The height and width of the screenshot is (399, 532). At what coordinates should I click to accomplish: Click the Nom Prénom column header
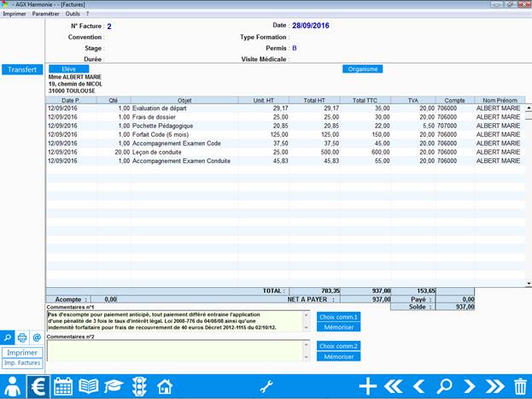(x=500, y=101)
